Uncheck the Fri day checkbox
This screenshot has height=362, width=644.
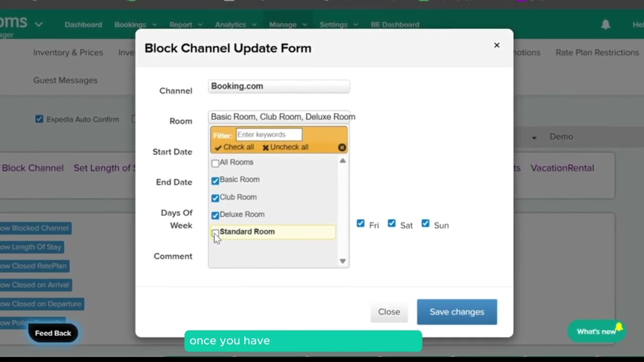coord(361,223)
